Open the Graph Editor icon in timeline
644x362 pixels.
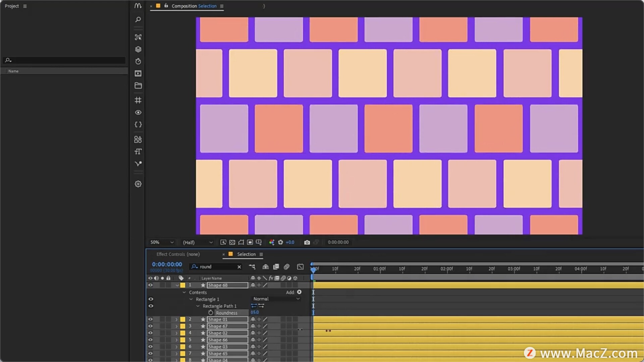[300, 267]
